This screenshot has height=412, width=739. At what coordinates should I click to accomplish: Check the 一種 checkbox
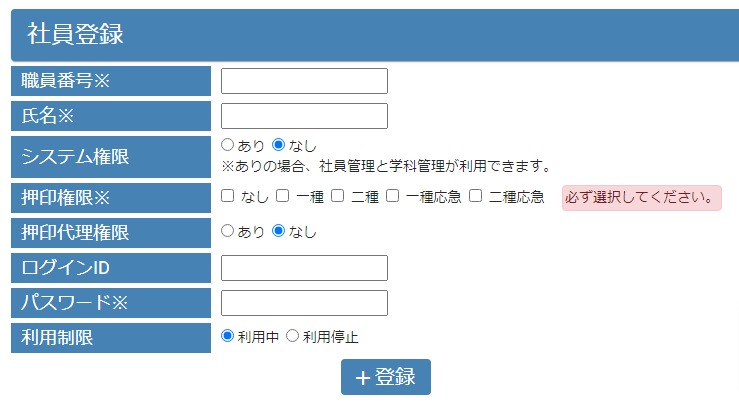point(283,196)
